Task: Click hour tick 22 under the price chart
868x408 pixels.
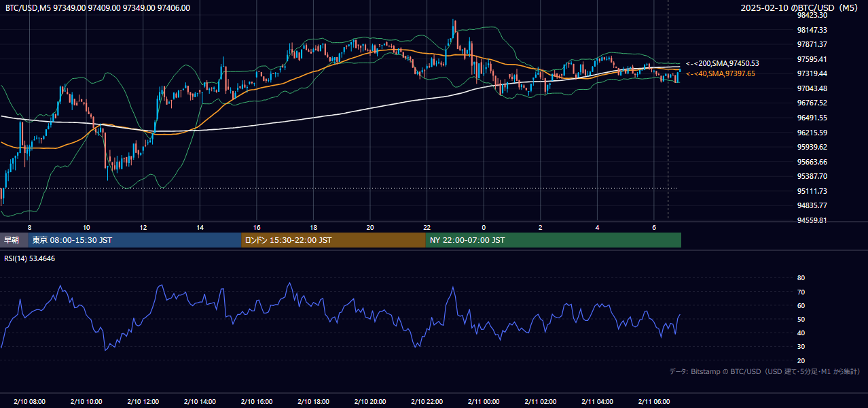Action: [x=427, y=227]
